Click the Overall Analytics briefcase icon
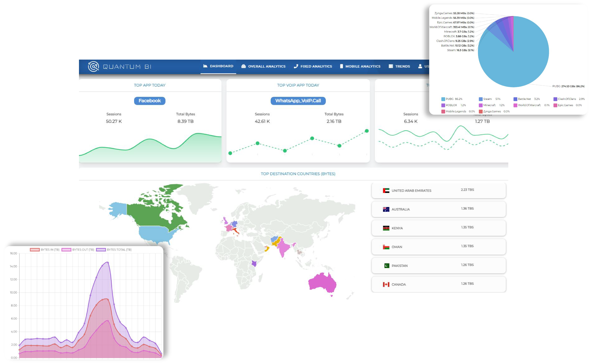The image size is (598, 364). coord(243,66)
